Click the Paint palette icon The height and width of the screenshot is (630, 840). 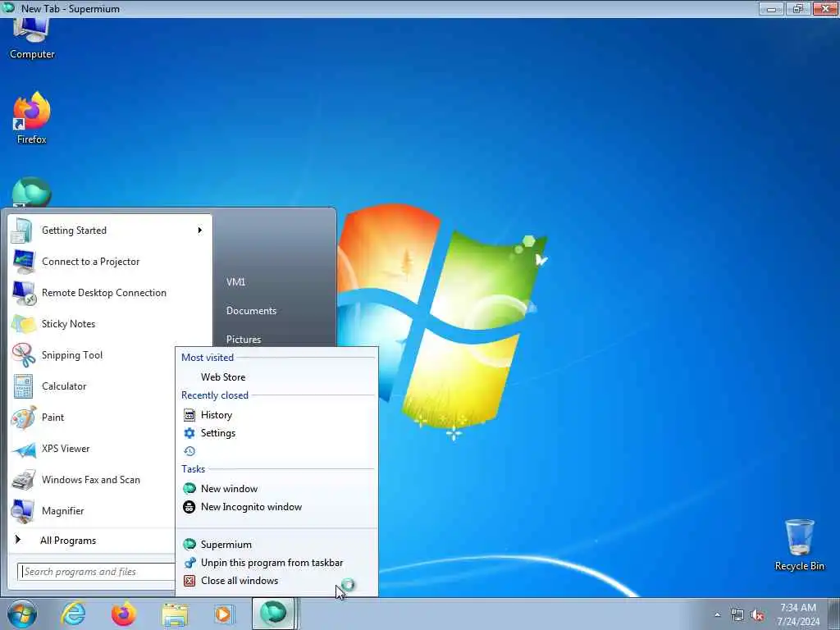[x=24, y=418]
